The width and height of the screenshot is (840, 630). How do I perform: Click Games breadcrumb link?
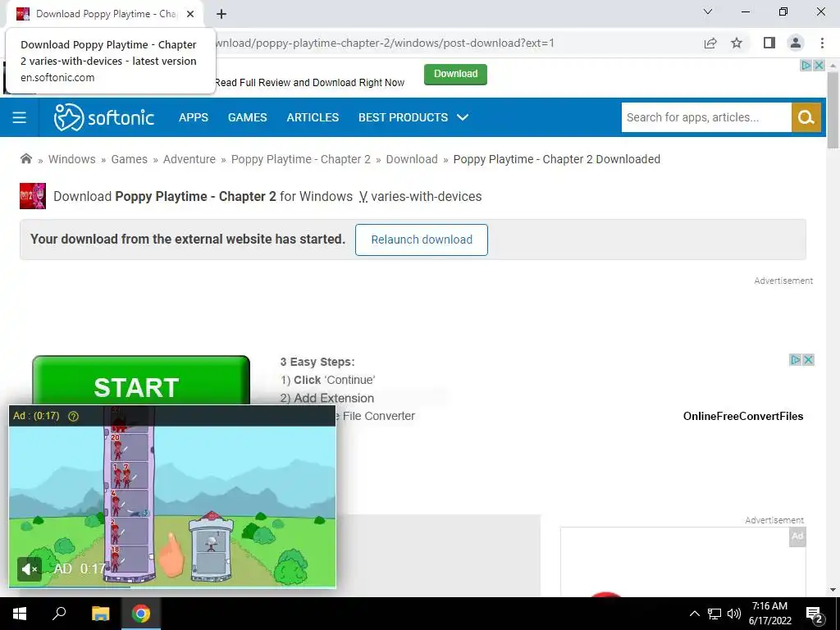[129, 159]
